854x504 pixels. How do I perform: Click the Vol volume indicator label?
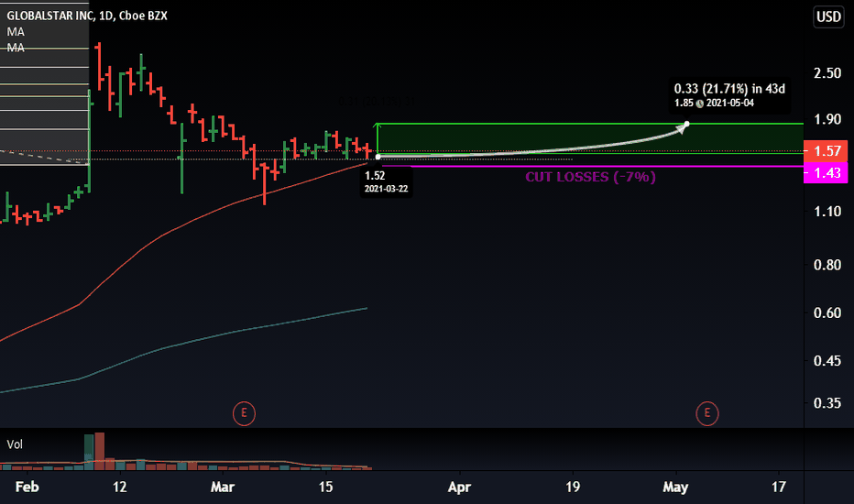pyautogui.click(x=15, y=444)
